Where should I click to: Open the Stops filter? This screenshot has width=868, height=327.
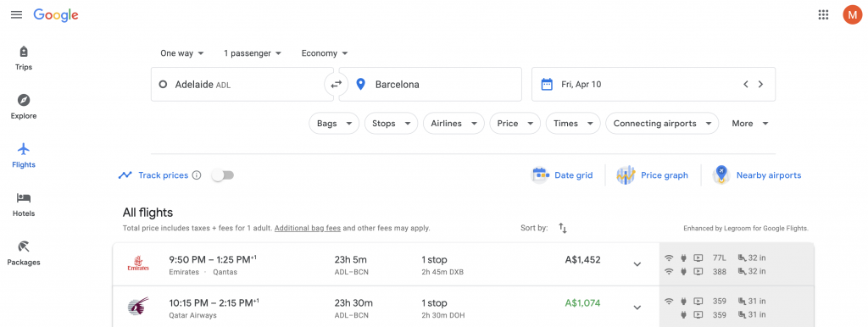391,124
